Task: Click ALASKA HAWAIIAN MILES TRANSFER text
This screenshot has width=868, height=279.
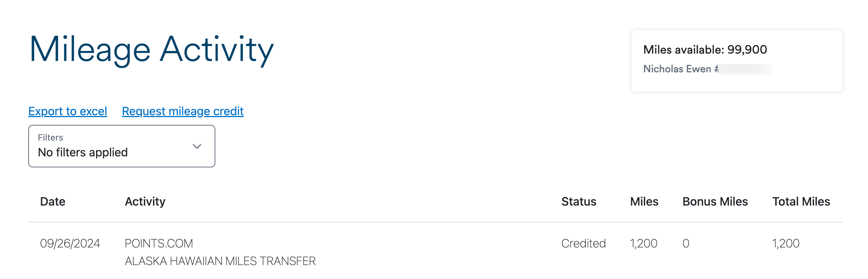Action: click(x=220, y=261)
